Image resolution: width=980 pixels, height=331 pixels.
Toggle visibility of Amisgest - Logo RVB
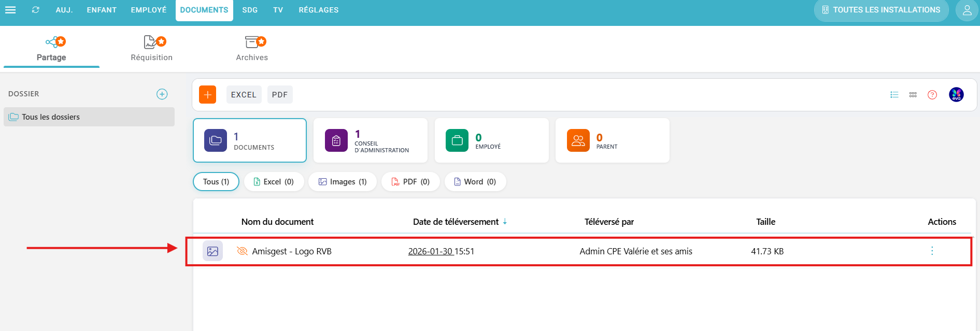click(242, 251)
